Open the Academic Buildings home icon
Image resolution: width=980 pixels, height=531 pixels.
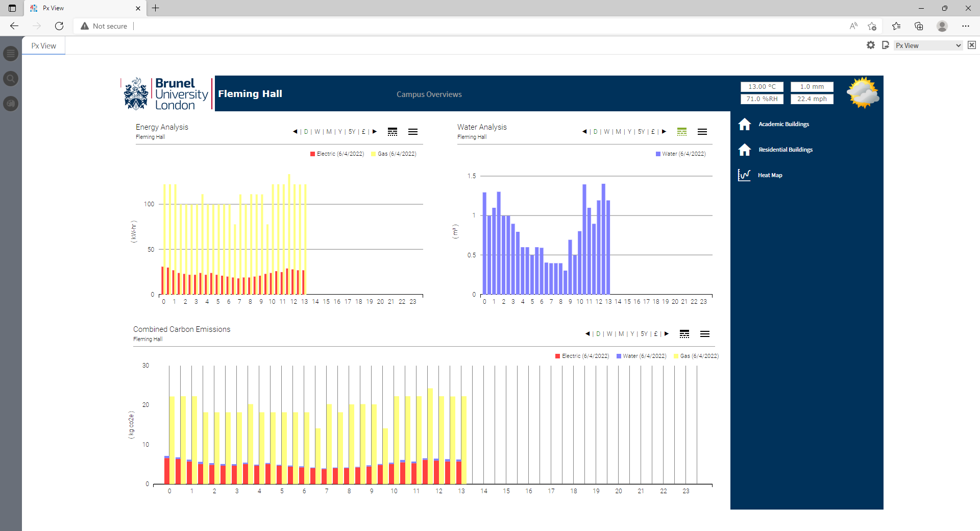tap(744, 124)
